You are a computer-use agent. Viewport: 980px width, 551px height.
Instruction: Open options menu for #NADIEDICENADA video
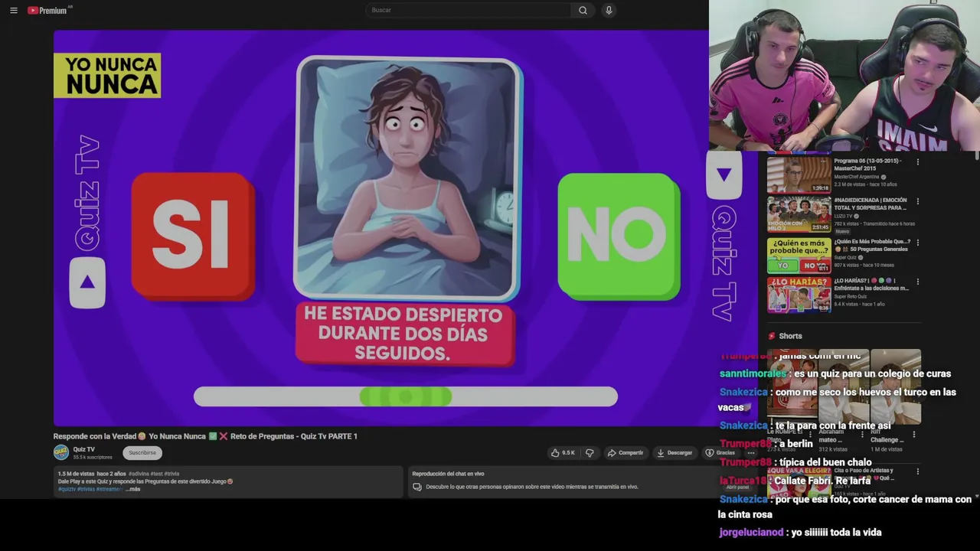(x=917, y=201)
